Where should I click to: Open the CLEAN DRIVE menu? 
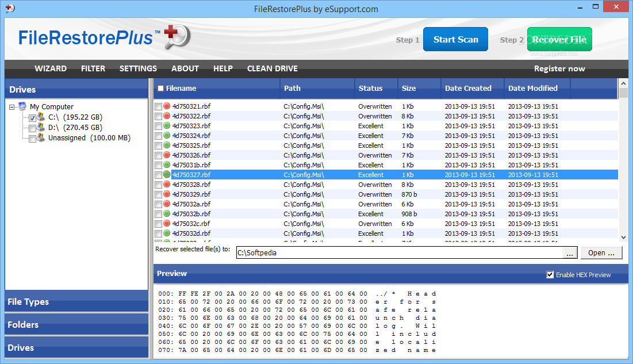point(272,68)
